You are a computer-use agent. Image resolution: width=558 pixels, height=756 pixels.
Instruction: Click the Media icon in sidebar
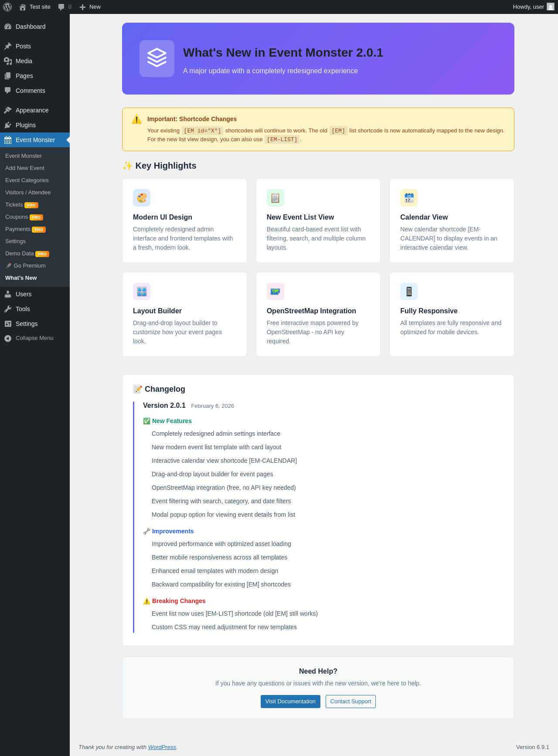tap(8, 61)
